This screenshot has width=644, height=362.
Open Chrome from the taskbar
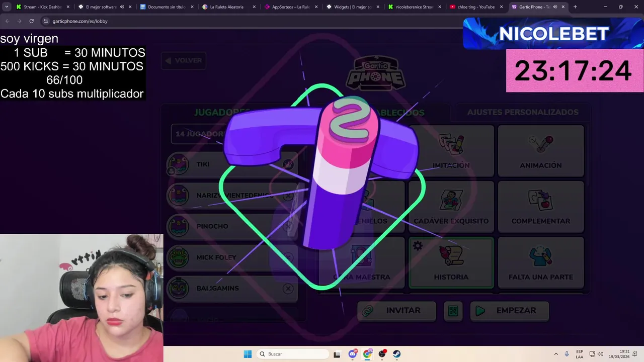pyautogui.click(x=367, y=354)
